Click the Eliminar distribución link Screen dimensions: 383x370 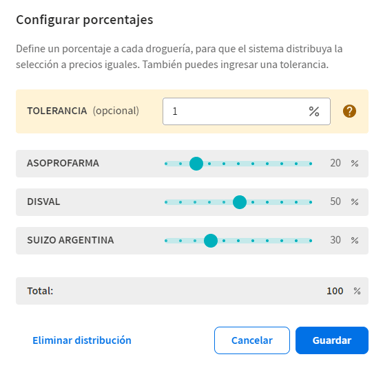(82, 340)
